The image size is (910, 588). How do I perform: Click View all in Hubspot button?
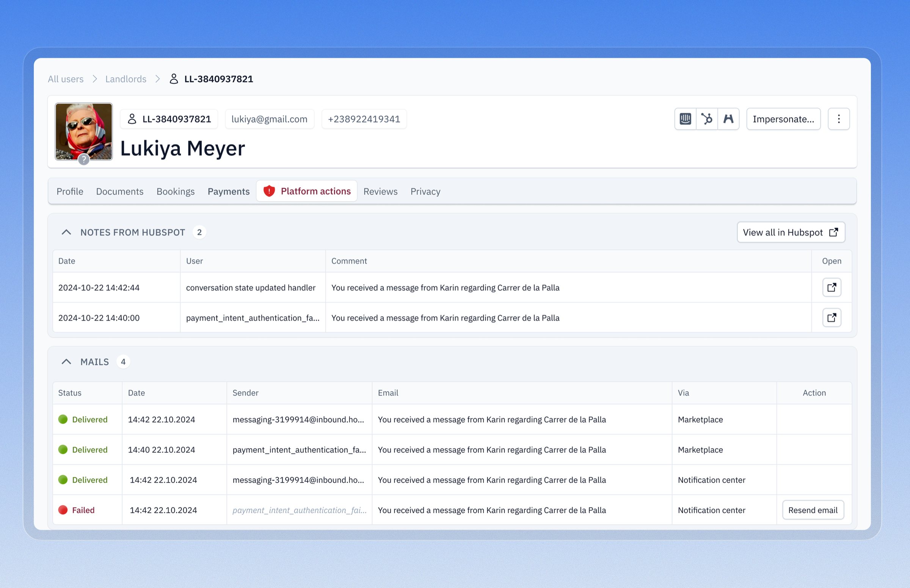point(791,232)
